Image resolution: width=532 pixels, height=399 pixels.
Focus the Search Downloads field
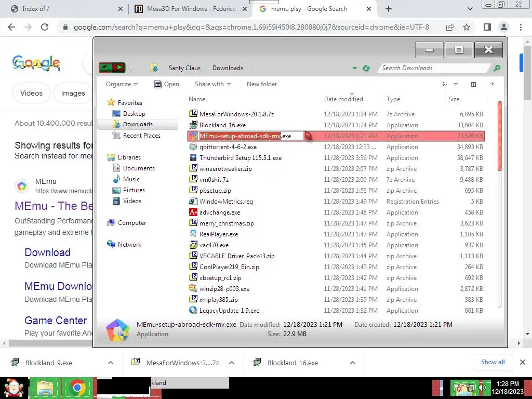coord(434,68)
